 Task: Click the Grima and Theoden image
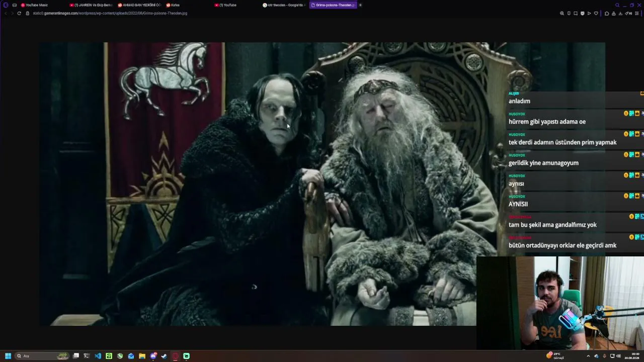point(322,184)
